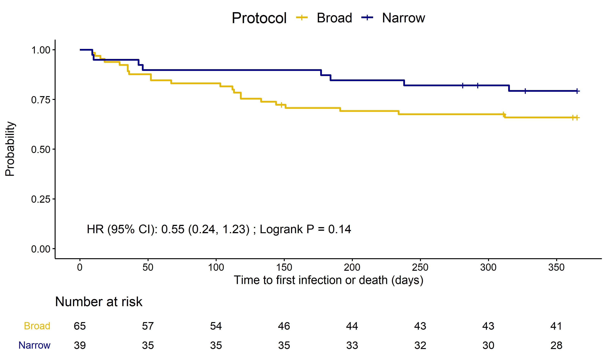Image resolution: width=607 pixels, height=364 pixels.
Task: Click the "Time to first infection or death" axis title
Action: 329,280
